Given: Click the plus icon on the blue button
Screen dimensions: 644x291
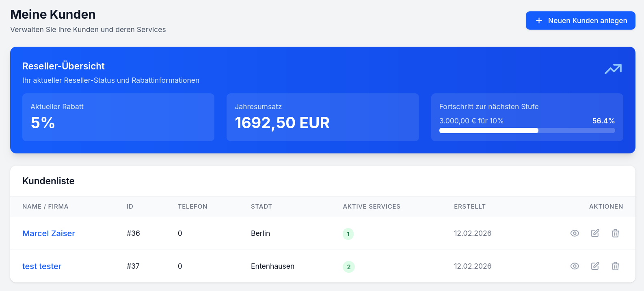Looking at the screenshot, I should coord(539,20).
